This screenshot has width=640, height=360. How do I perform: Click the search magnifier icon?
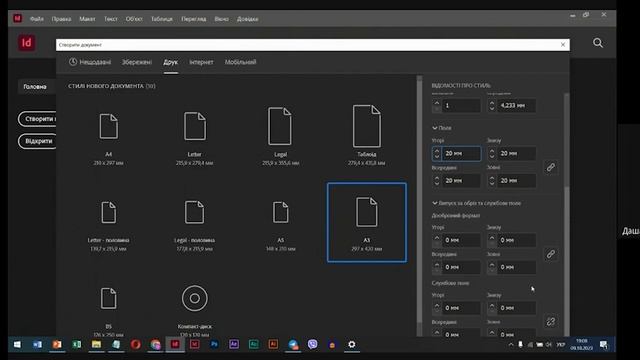598,43
